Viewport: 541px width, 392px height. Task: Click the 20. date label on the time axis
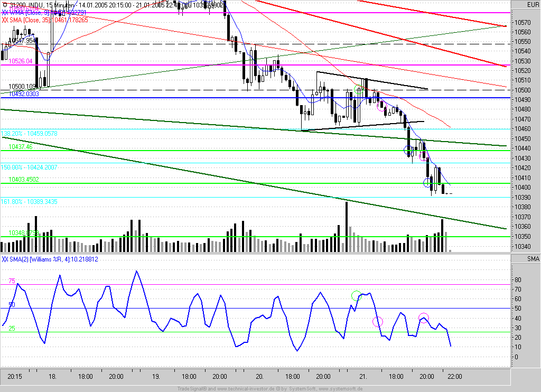259,377
